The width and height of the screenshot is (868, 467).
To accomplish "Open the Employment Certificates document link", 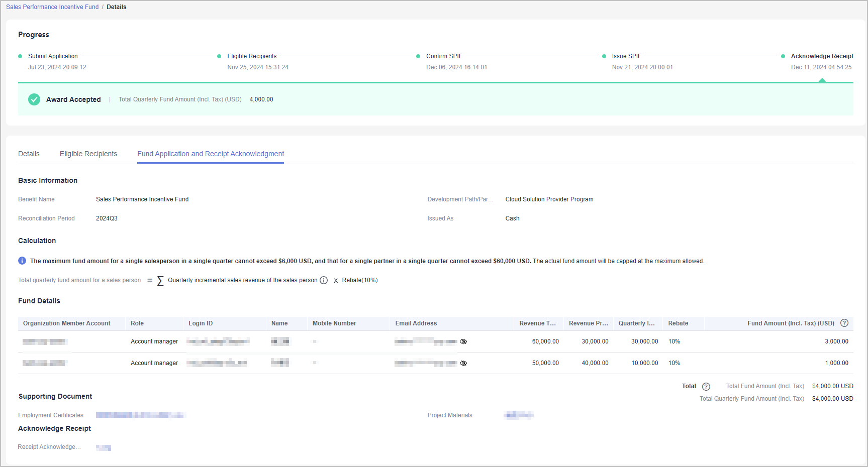I will pos(141,415).
